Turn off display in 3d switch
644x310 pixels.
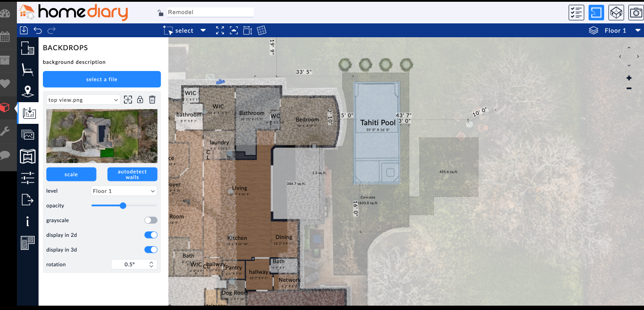click(151, 250)
